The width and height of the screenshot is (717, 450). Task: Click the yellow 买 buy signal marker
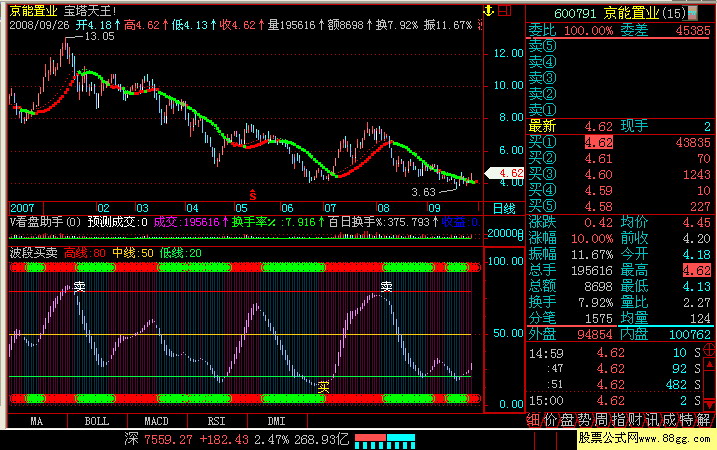(x=323, y=387)
